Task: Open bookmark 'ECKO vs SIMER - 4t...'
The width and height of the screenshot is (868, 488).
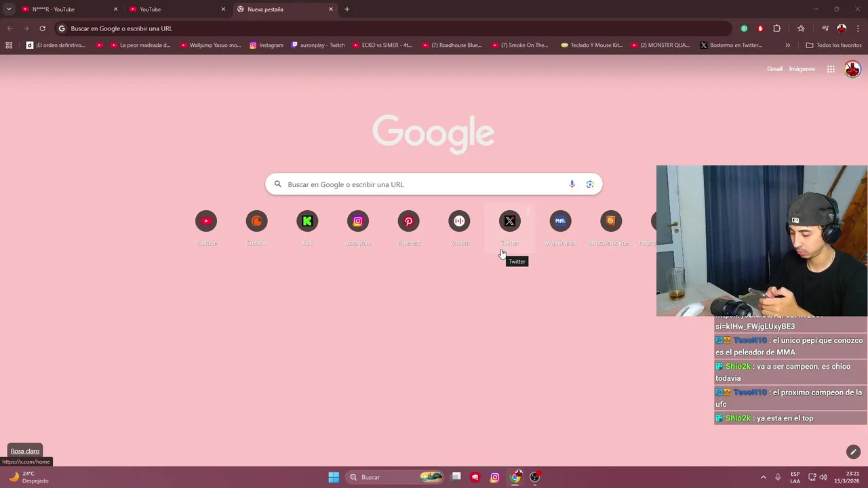Action: [382, 45]
